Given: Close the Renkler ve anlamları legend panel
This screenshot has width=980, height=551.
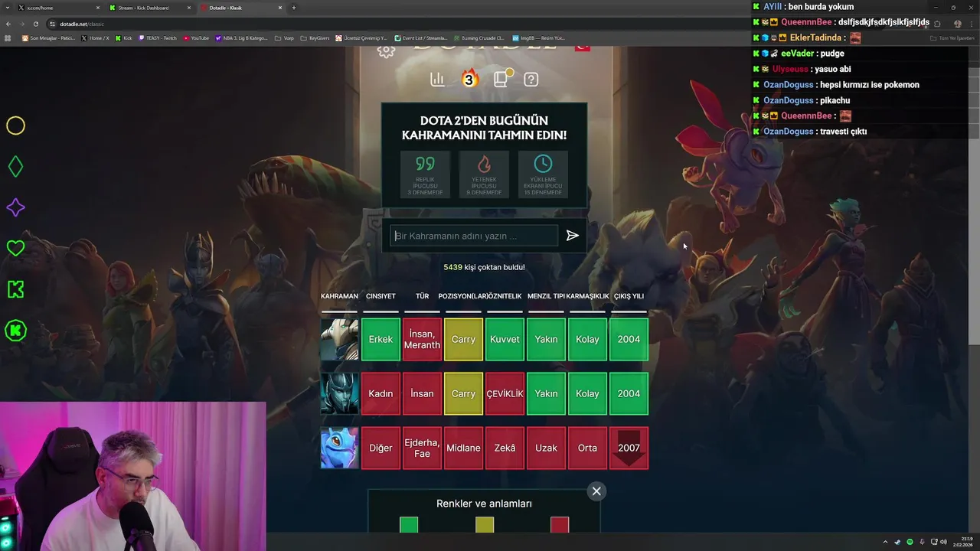Looking at the screenshot, I should pos(596,491).
